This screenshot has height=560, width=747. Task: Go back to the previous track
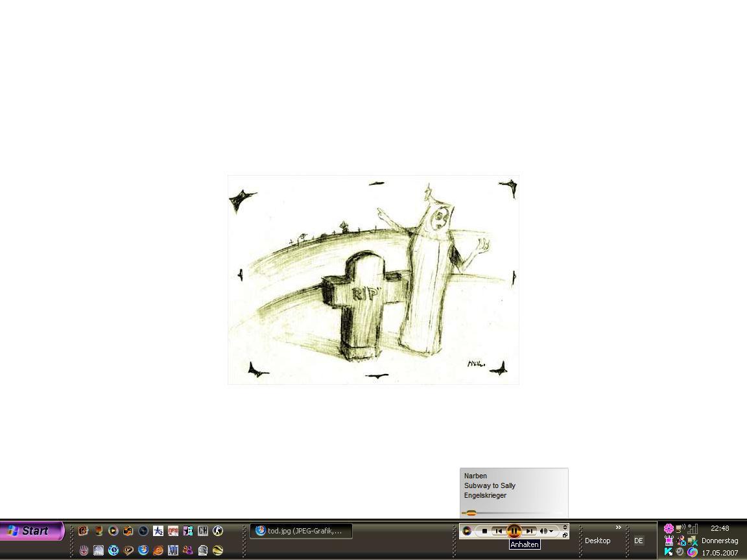498,531
